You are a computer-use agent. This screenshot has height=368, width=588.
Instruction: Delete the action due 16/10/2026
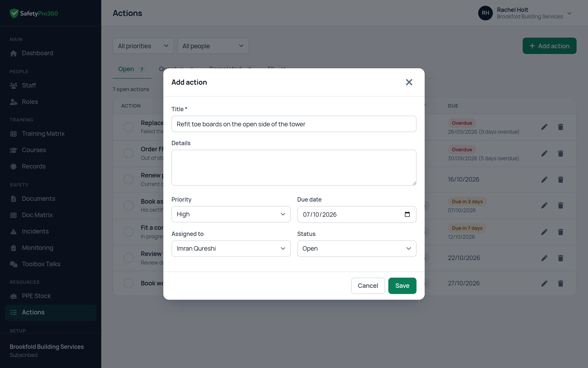tap(561, 180)
